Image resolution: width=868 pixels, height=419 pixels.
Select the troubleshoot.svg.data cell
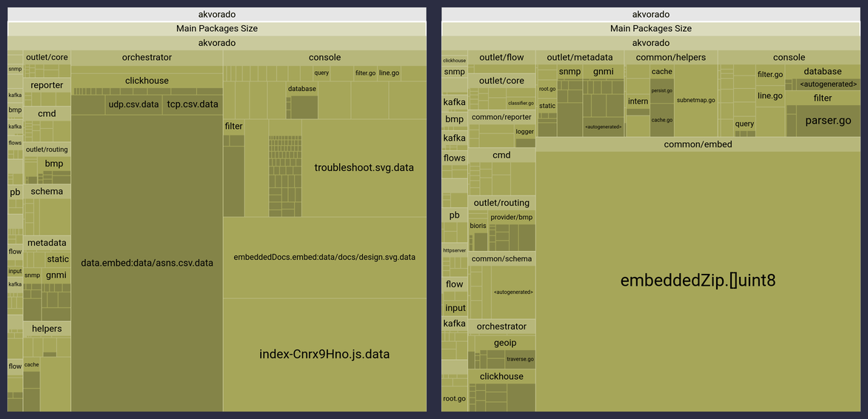click(x=364, y=168)
